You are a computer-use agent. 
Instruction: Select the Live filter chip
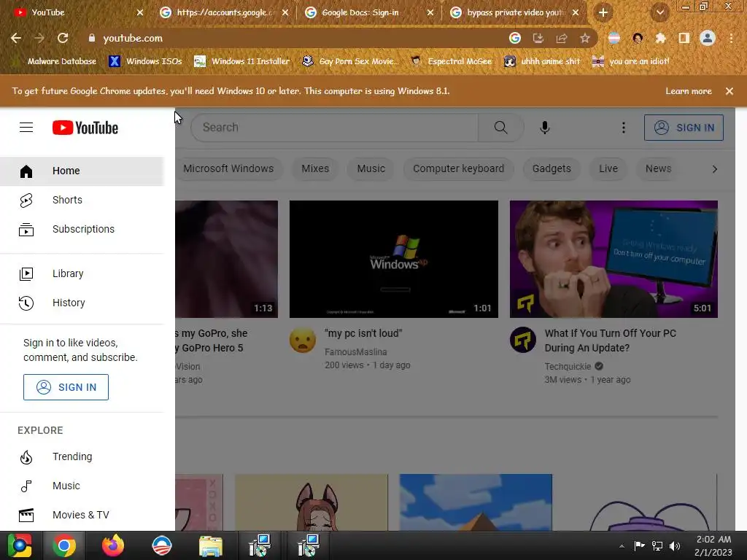coord(608,168)
